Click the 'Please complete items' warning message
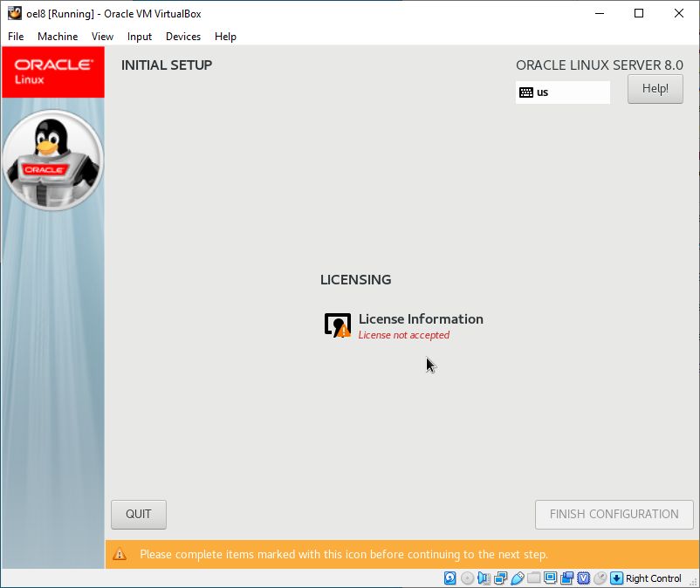 click(344, 554)
